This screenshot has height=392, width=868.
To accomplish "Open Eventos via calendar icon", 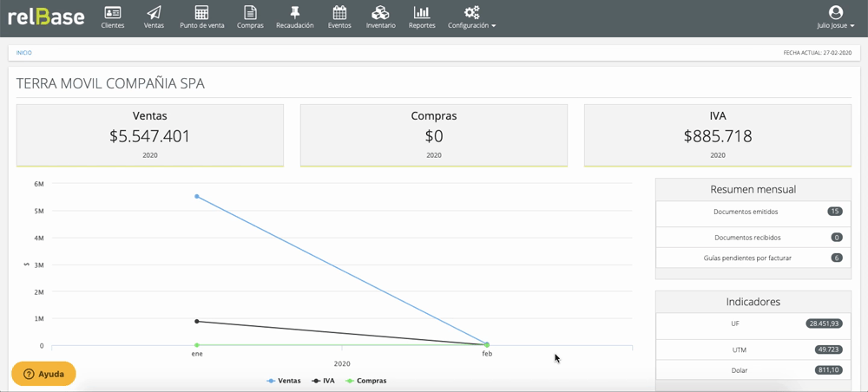I will coord(340,17).
